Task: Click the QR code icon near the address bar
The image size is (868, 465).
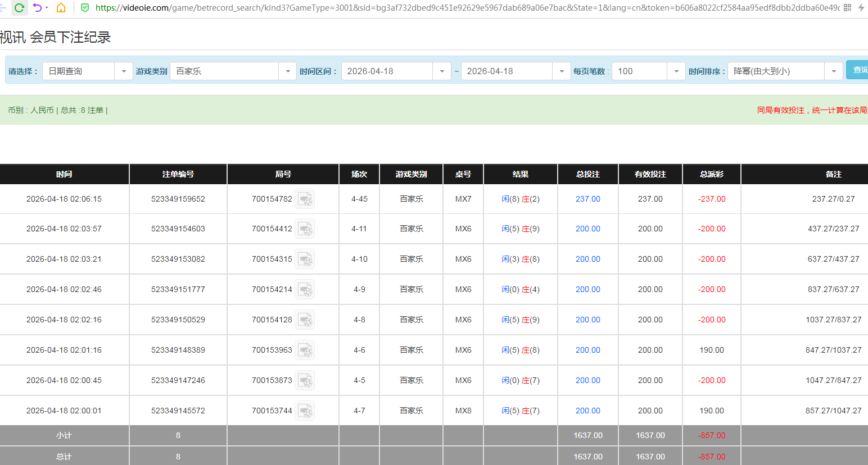Action: coord(849,7)
